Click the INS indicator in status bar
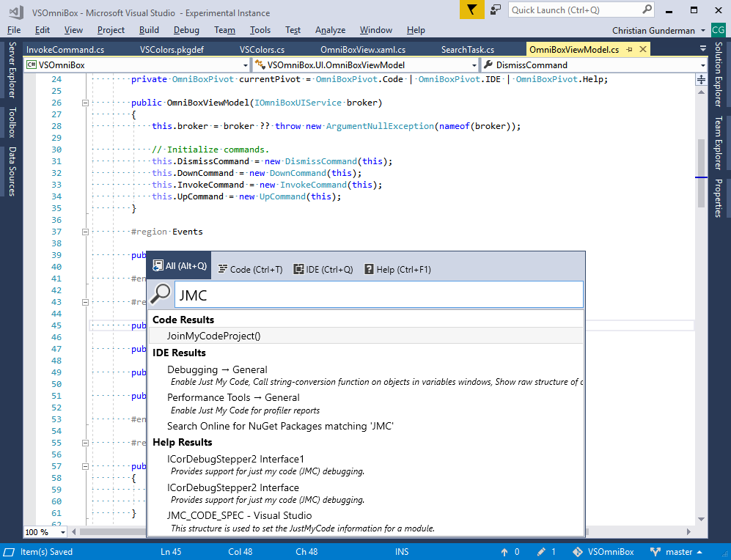Screen dimensions: 731x560 [x=402, y=552]
